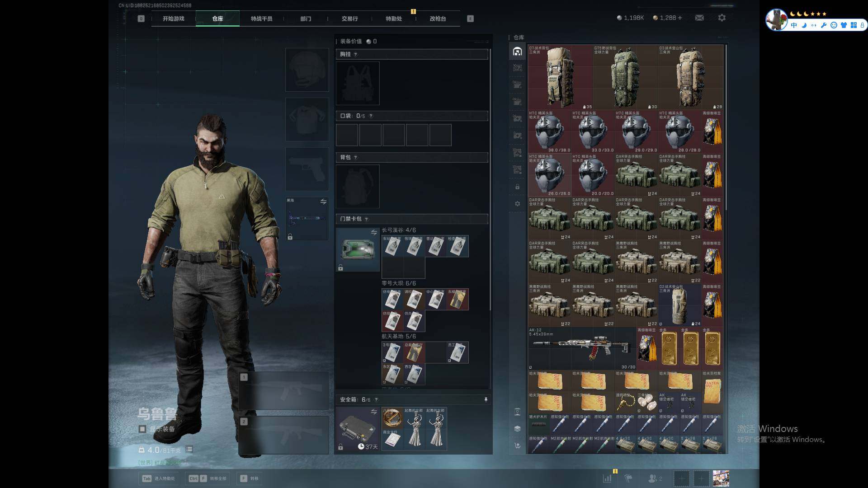Open warehouse sort layers icon in sidebar
The height and width of the screenshot is (488, 868).
tap(517, 428)
